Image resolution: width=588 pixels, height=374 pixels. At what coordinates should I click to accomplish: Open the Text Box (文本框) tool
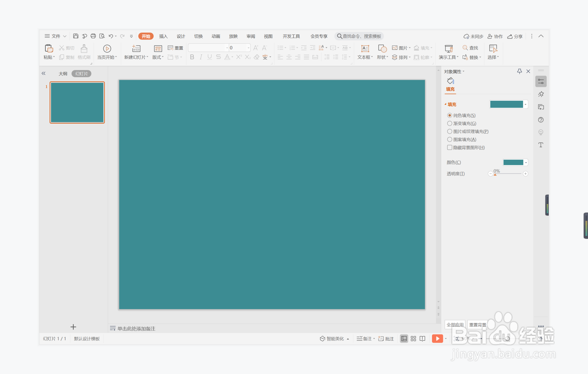[x=365, y=48]
